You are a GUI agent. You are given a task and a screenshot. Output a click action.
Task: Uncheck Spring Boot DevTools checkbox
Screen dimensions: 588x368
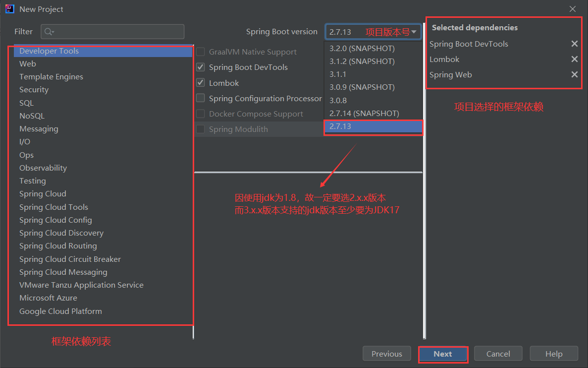(x=201, y=67)
